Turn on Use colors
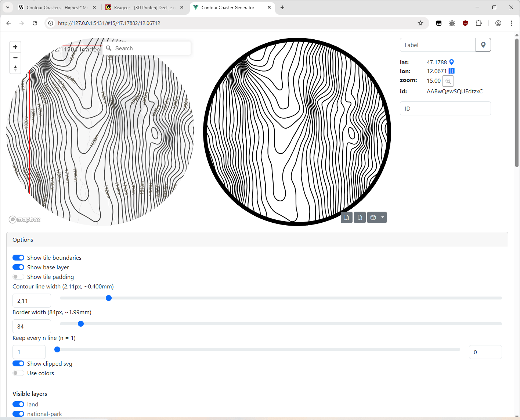 tap(18, 373)
